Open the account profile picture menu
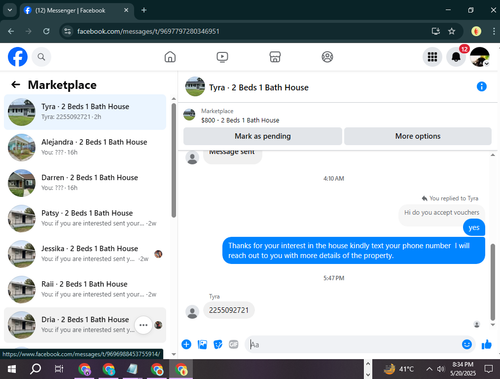This screenshot has width=500, height=379. pyautogui.click(x=480, y=57)
